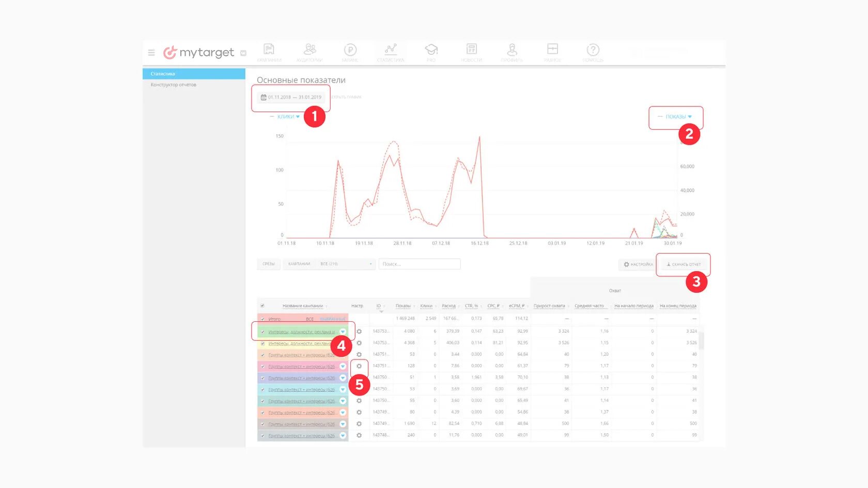Sort table by Показы column header
The width and height of the screenshot is (868, 488).
click(x=403, y=306)
